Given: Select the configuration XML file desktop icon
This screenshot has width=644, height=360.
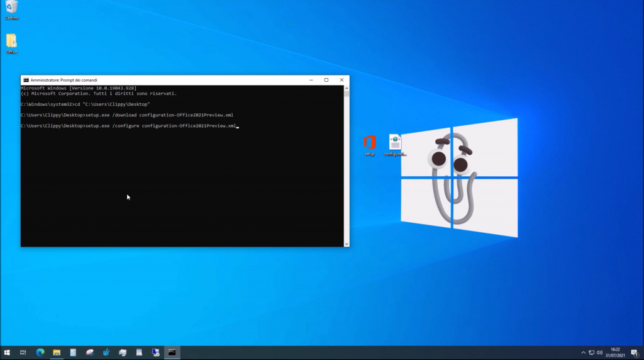Looking at the screenshot, I should pos(395,145).
